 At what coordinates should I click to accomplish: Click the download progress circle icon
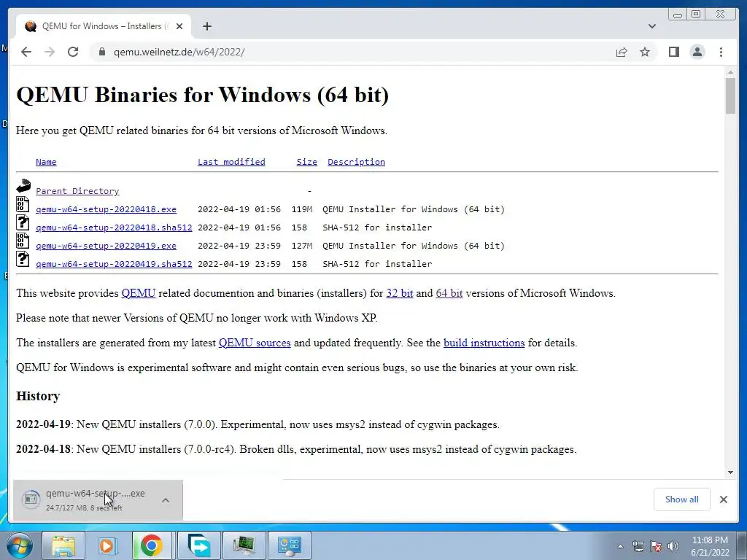pyautogui.click(x=31, y=499)
